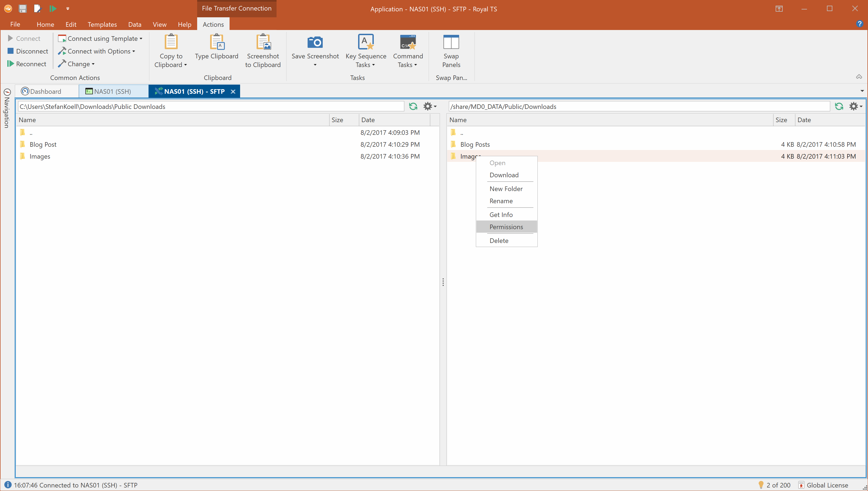The image size is (868, 491).
Task: Click the edit document icon in quick access toolbar
Action: point(37,8)
